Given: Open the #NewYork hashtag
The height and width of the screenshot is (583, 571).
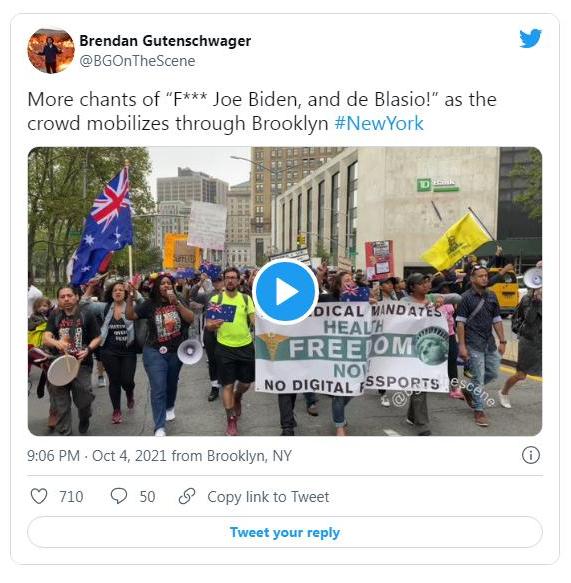Looking at the screenshot, I should (379, 123).
